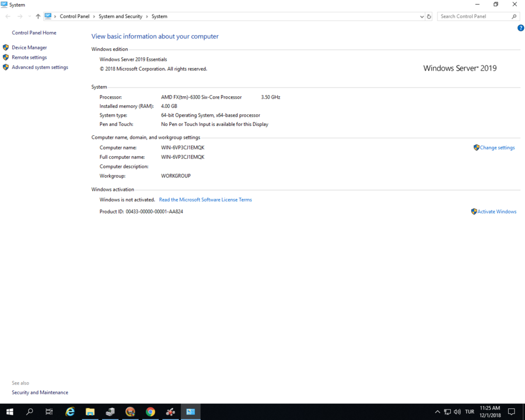Open Server Manager from the taskbar

[x=110, y=412]
